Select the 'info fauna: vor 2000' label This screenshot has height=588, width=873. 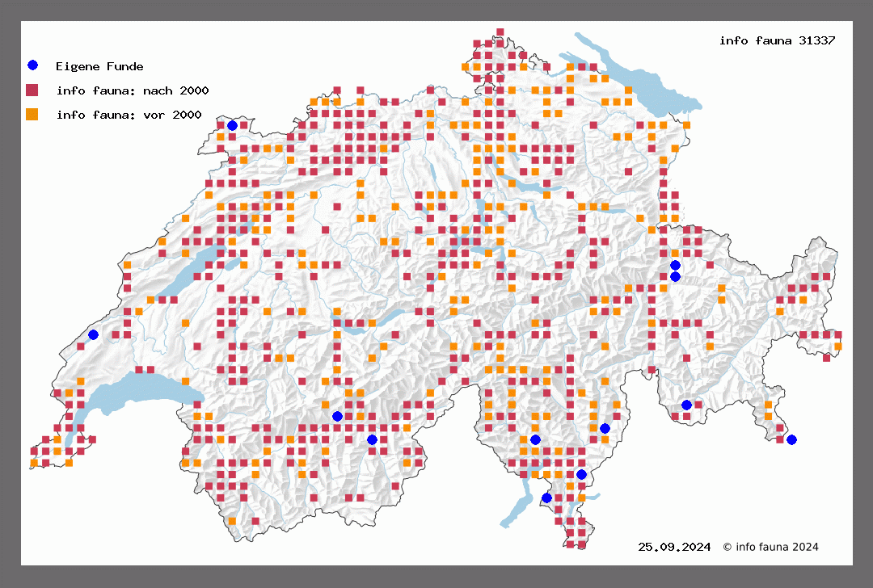point(129,115)
